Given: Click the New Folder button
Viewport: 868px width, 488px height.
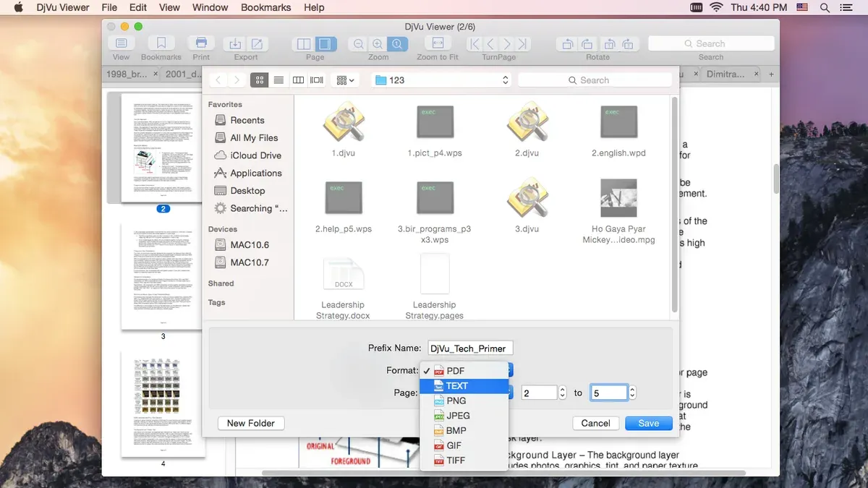Looking at the screenshot, I should [251, 423].
